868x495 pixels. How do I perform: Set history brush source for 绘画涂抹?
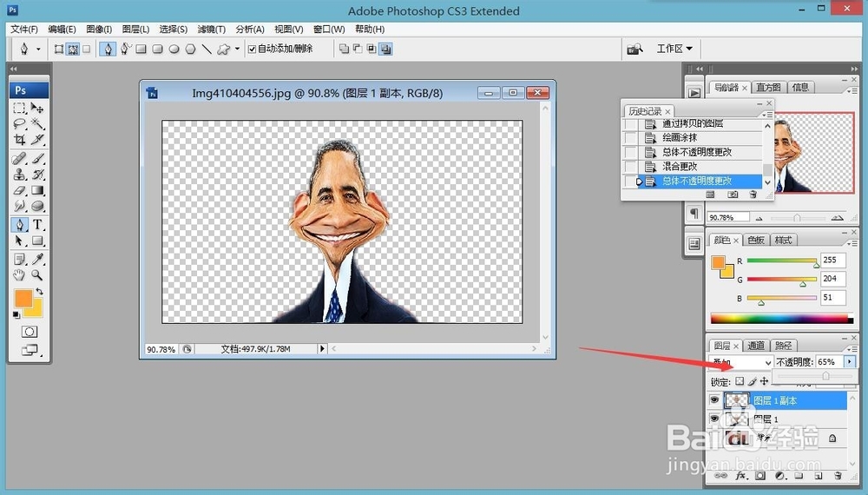coord(630,137)
